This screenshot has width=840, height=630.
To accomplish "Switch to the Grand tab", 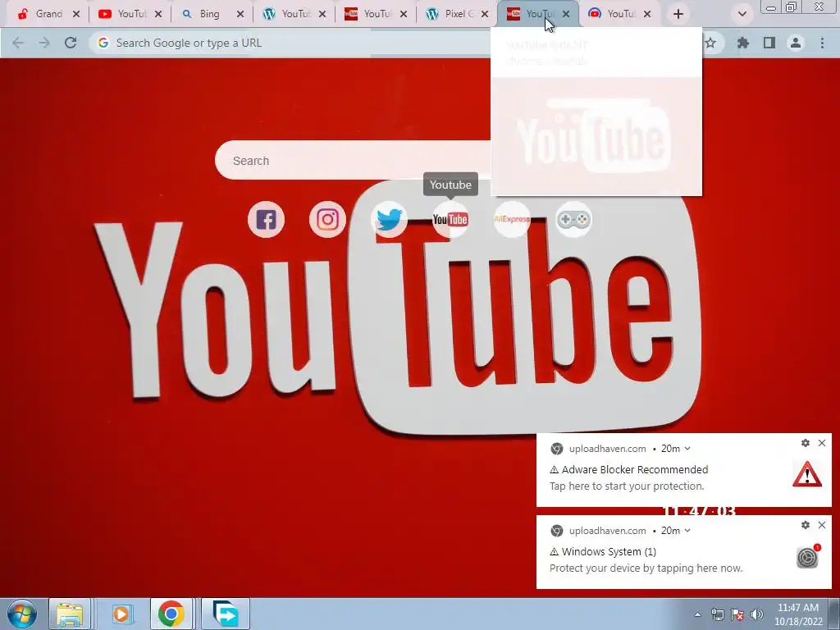I will [x=48, y=14].
